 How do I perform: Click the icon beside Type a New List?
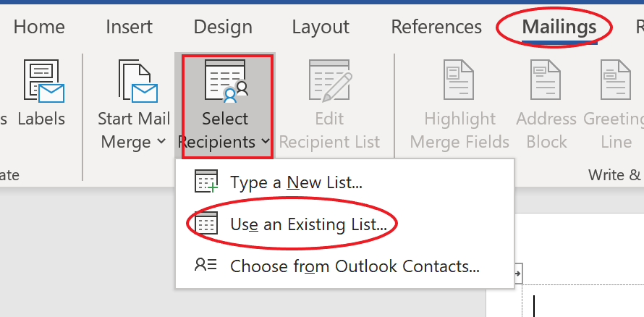tap(206, 182)
